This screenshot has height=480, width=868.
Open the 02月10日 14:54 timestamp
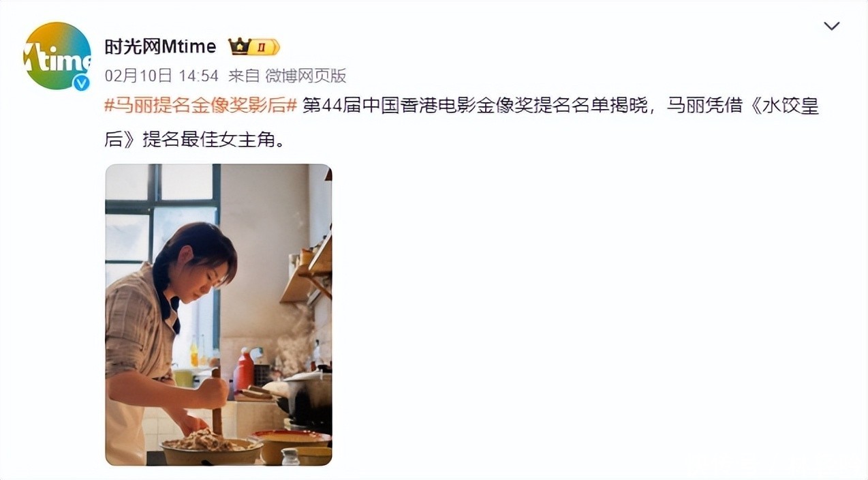[161, 75]
